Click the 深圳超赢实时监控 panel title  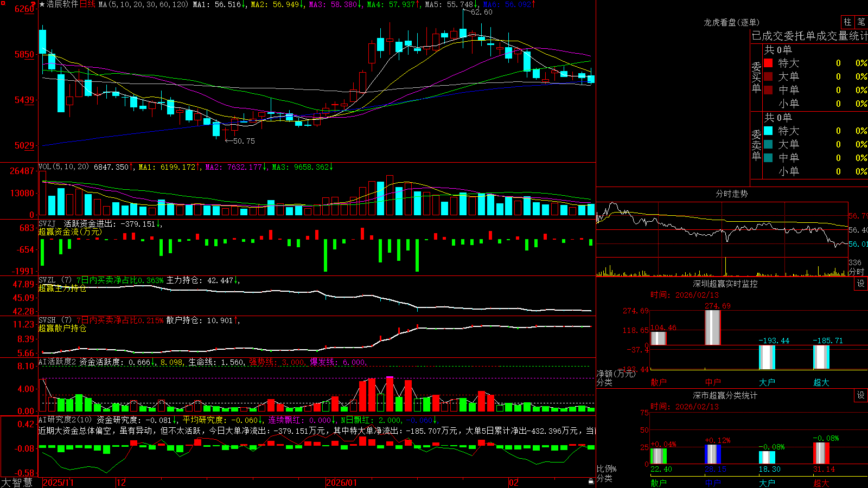[725, 284]
